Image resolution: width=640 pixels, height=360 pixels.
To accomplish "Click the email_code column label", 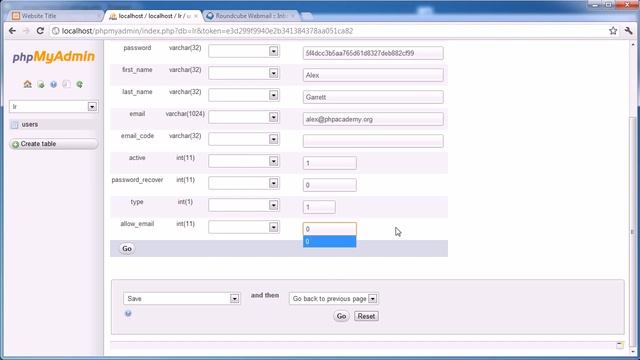I will (x=137, y=136).
